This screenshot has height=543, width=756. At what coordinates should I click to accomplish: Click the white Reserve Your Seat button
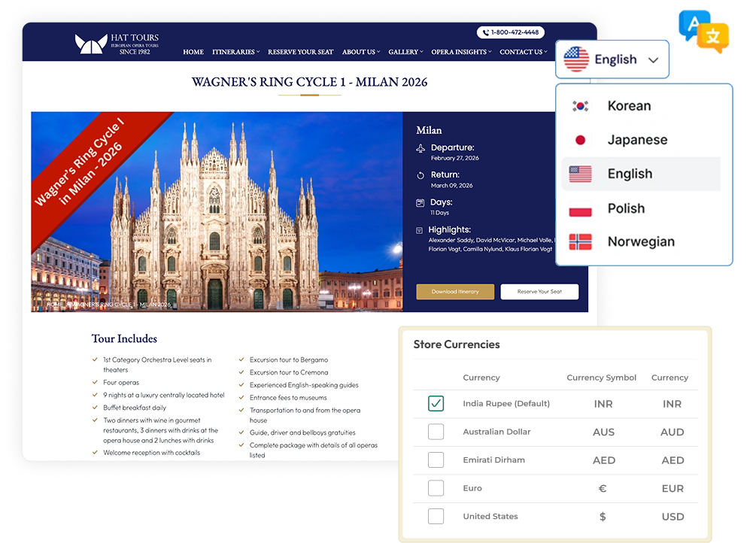(539, 292)
